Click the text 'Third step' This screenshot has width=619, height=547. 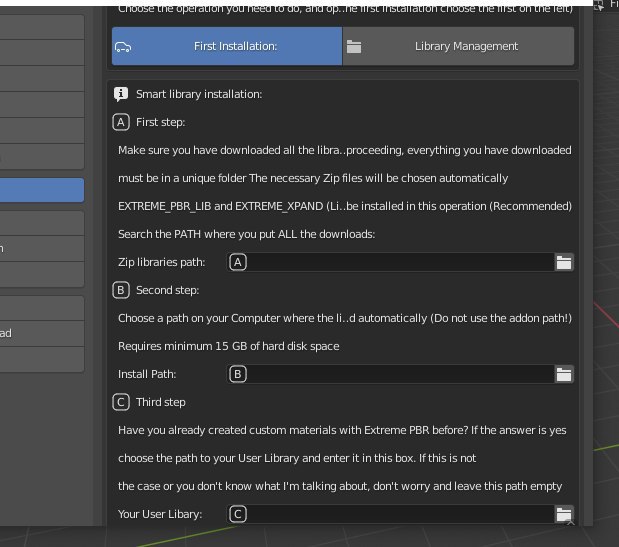(x=160, y=403)
